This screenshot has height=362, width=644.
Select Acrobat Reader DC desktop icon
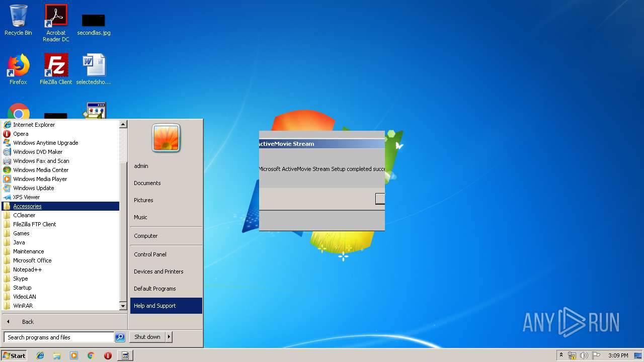pyautogui.click(x=56, y=23)
